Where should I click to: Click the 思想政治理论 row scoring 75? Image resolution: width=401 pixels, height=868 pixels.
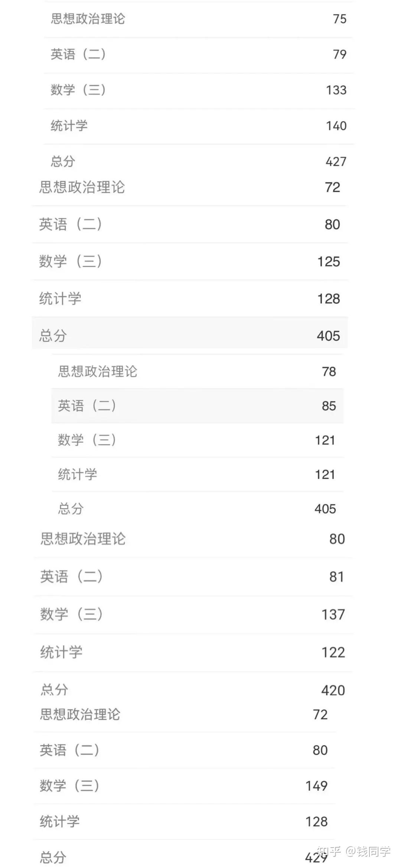[x=199, y=19]
